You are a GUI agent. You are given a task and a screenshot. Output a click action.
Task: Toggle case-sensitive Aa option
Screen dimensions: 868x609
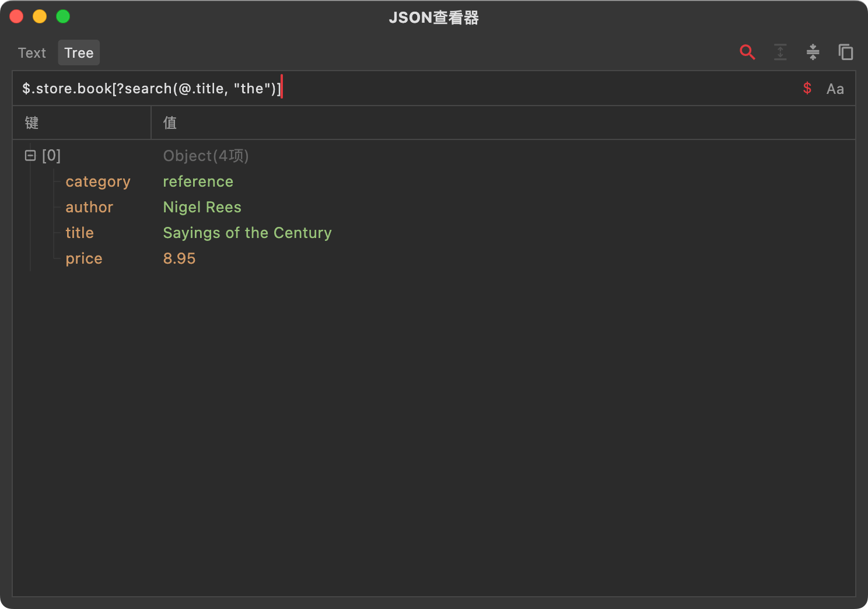835,89
